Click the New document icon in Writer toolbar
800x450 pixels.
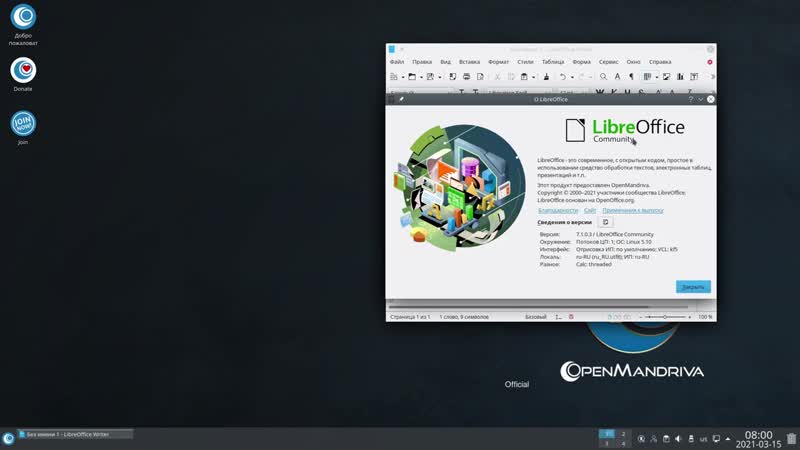coord(394,77)
